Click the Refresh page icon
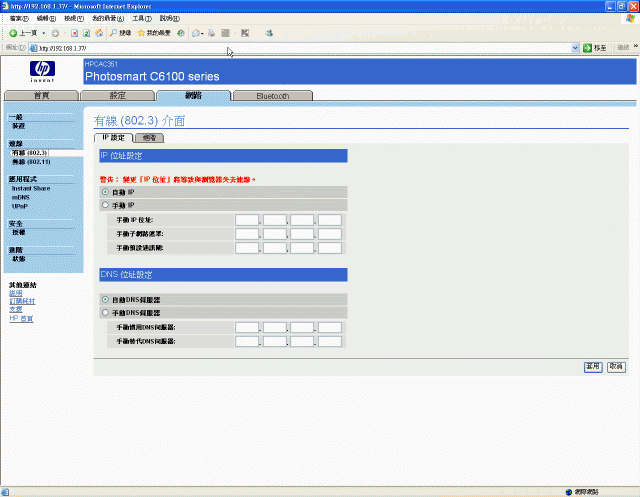 [87, 33]
